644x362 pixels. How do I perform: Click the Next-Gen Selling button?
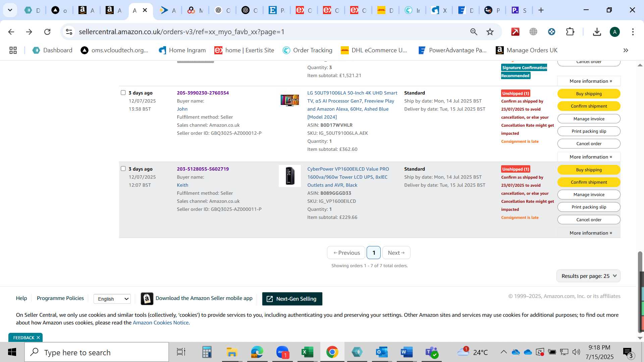coord(292,299)
